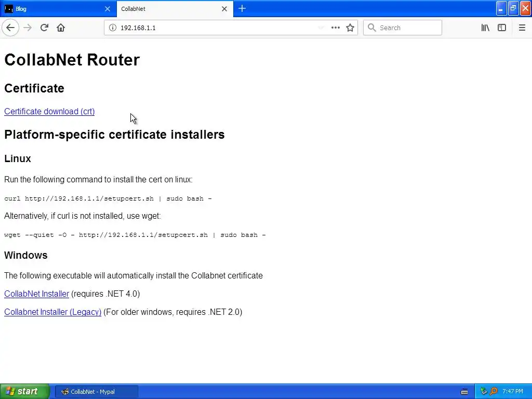Open the CollabNet Installer link
The width and height of the screenshot is (532, 399).
coord(37,294)
